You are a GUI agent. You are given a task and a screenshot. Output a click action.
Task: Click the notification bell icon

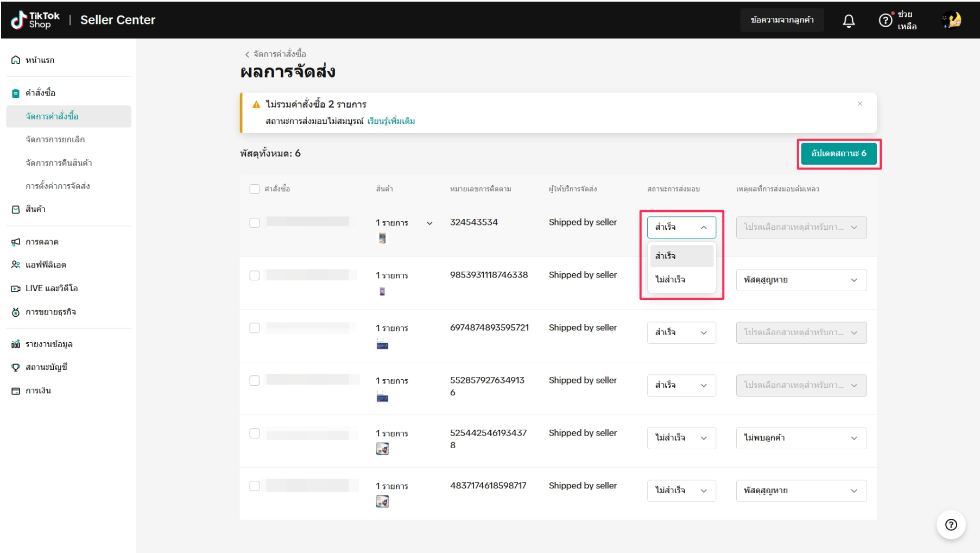pyautogui.click(x=848, y=21)
